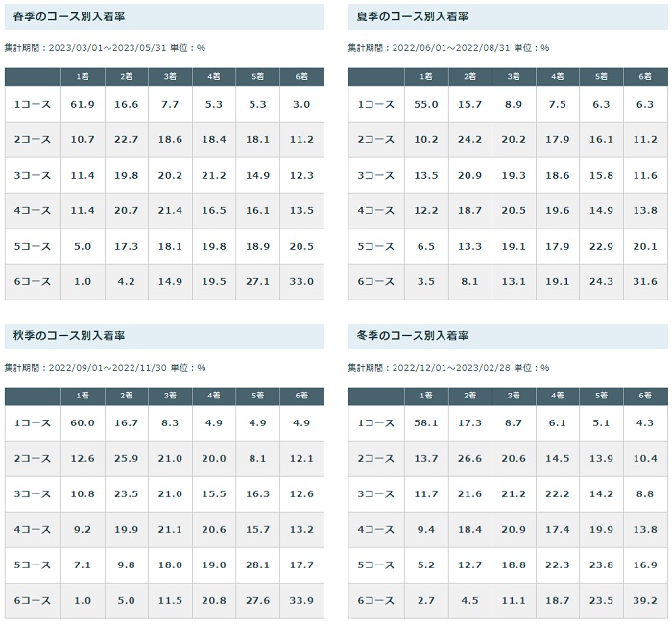Click 55.0 cell in summer table

tap(426, 105)
